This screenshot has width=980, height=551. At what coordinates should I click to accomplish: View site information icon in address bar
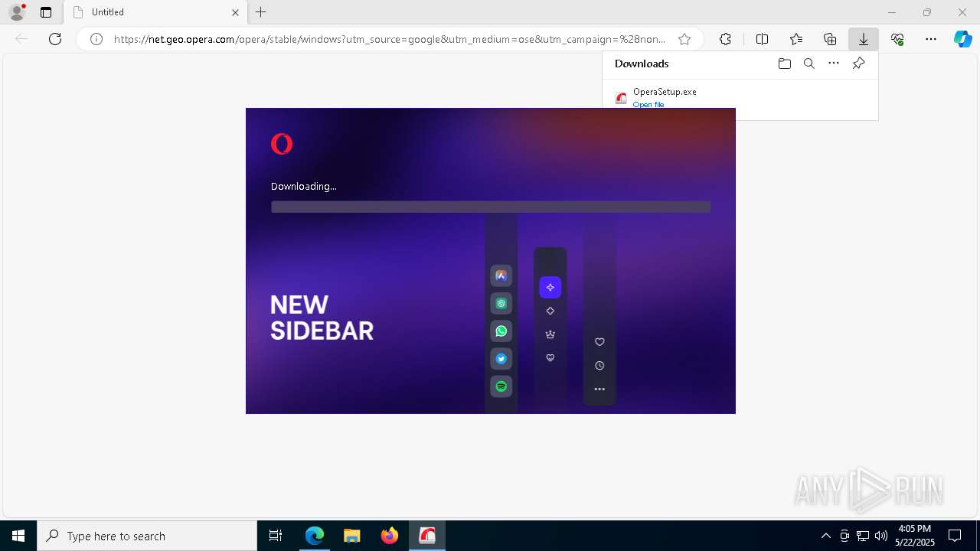tap(96, 39)
